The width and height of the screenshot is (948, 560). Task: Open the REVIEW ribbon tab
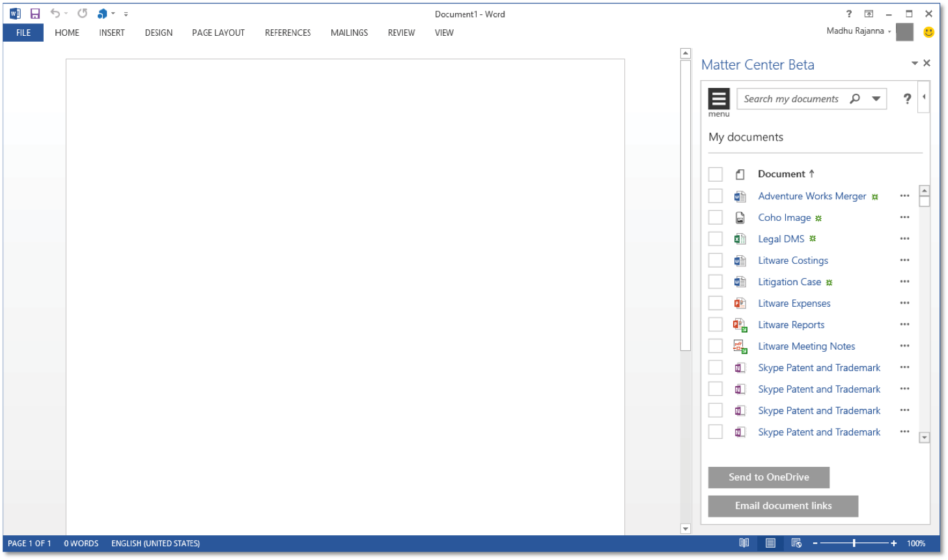401,33
